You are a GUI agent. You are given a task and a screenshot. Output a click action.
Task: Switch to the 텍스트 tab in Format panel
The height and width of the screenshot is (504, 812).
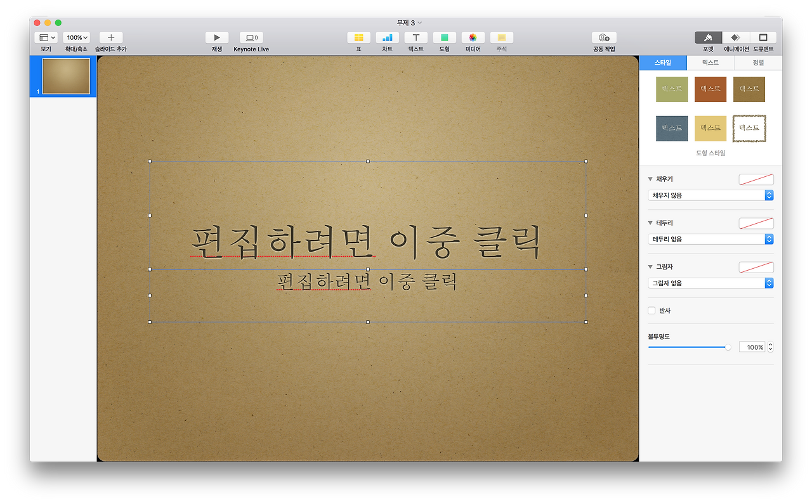(x=710, y=62)
